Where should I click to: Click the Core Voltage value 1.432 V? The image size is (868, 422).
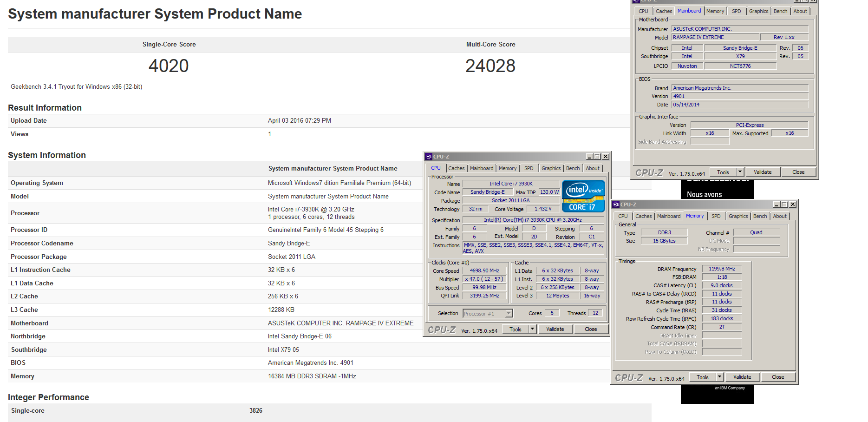(x=543, y=209)
